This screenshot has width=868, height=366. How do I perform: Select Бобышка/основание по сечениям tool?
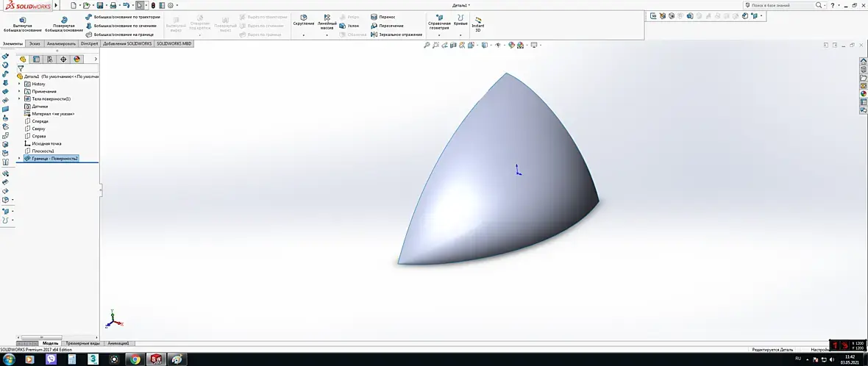pyautogui.click(x=123, y=26)
